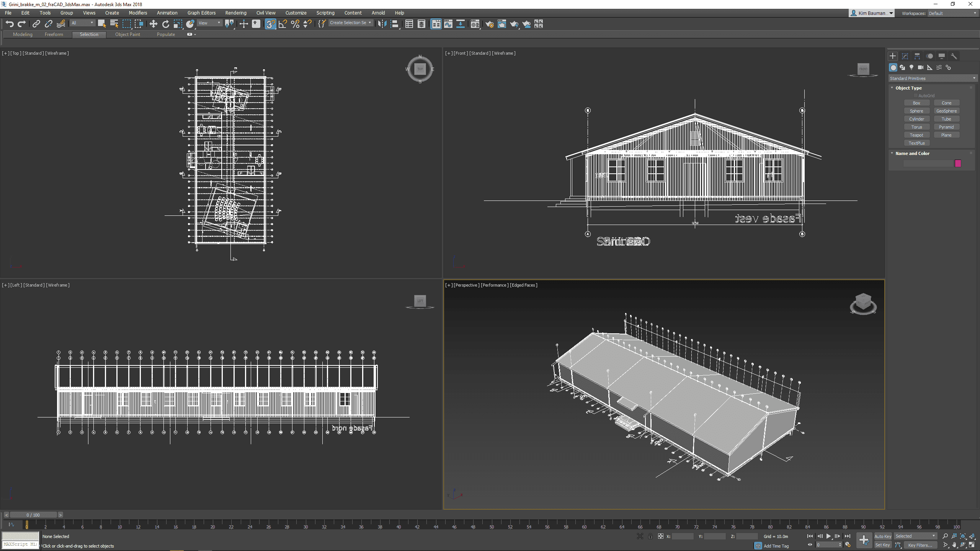The width and height of the screenshot is (980, 551).
Task: Open the Render Setup dialog
Action: (x=490, y=24)
